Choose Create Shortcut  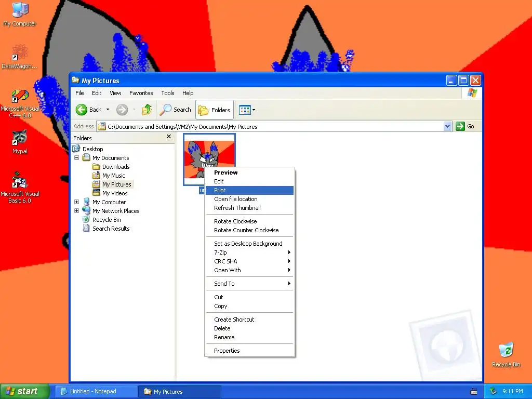tap(250, 320)
